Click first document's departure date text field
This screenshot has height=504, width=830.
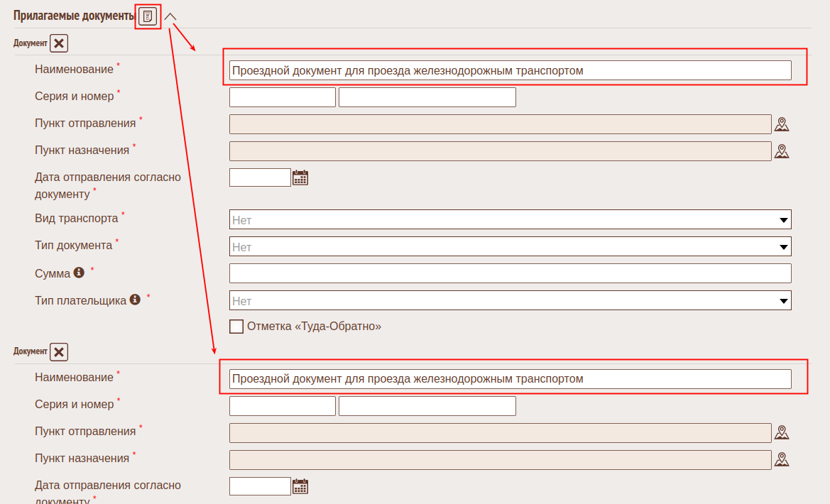[260, 177]
